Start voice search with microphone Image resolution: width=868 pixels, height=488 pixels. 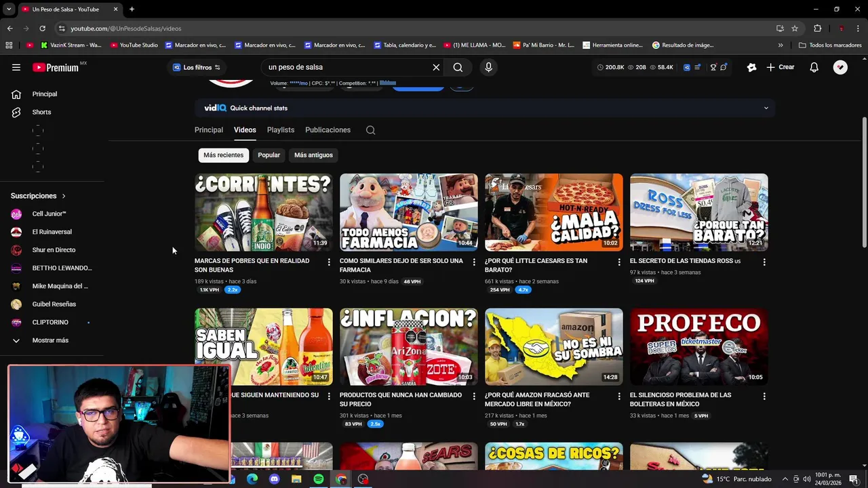pos(488,67)
